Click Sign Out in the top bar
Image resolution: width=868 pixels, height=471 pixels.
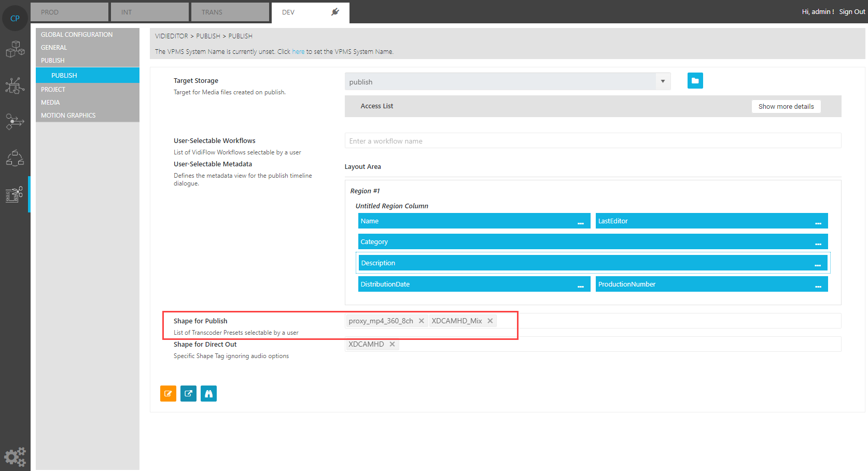[x=852, y=11]
